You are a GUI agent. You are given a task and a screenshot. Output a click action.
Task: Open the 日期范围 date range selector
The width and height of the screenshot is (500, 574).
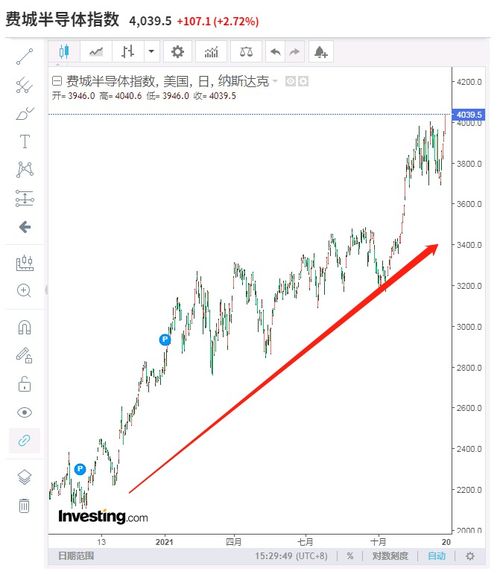[76, 556]
